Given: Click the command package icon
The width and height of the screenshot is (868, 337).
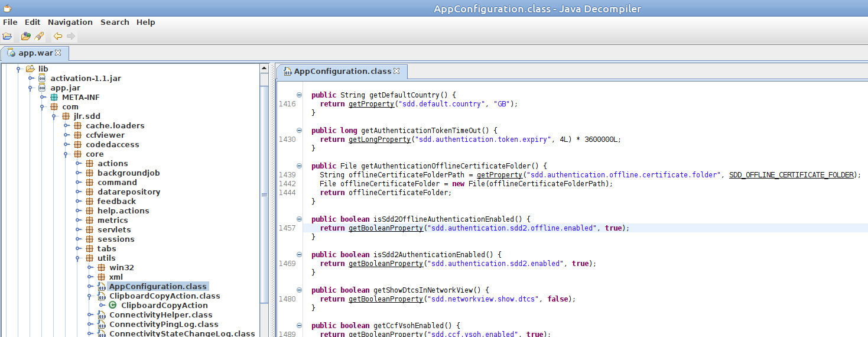Looking at the screenshot, I should [89, 182].
